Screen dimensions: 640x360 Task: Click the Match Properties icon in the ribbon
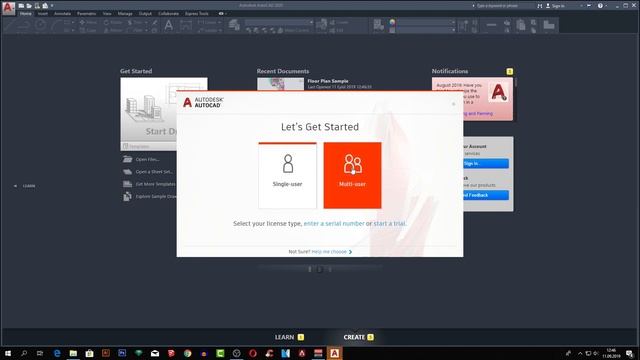379,24
